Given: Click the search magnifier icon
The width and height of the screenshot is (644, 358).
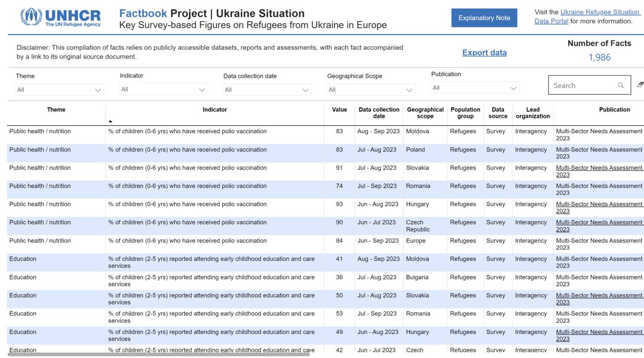Looking at the screenshot, I should 620,85.
